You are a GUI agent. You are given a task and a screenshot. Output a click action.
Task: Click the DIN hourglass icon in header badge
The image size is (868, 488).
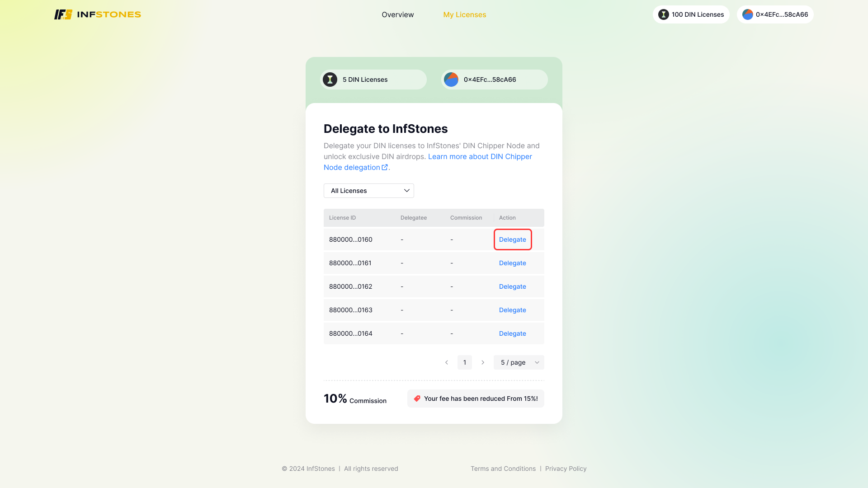tap(663, 14)
